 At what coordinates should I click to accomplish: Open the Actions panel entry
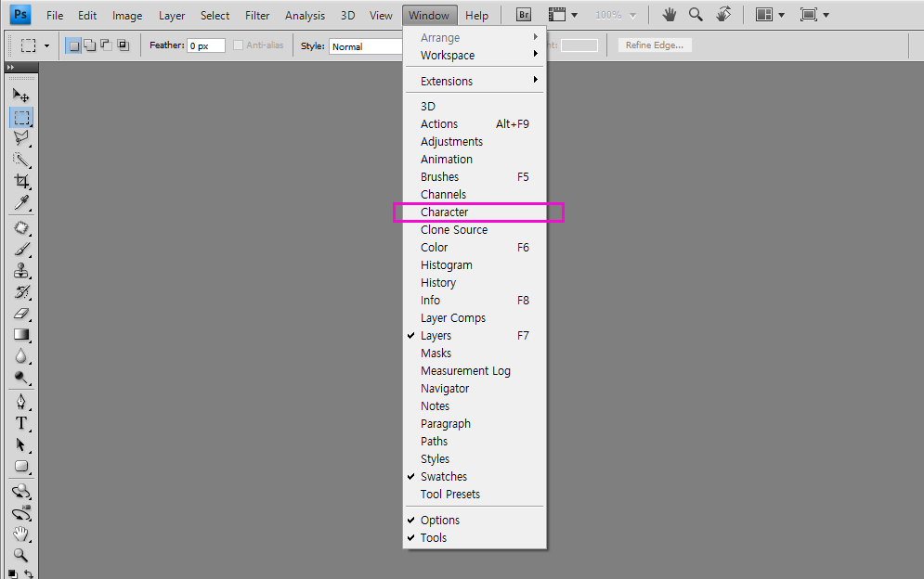click(475, 124)
